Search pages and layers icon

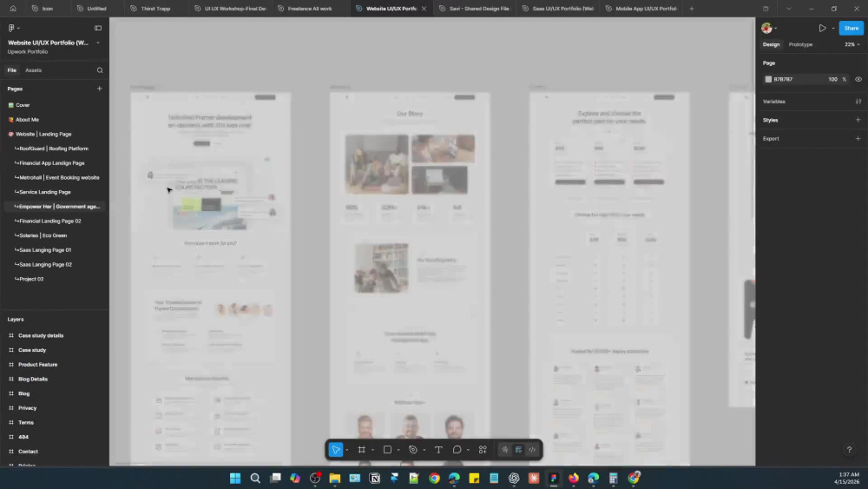click(x=100, y=70)
